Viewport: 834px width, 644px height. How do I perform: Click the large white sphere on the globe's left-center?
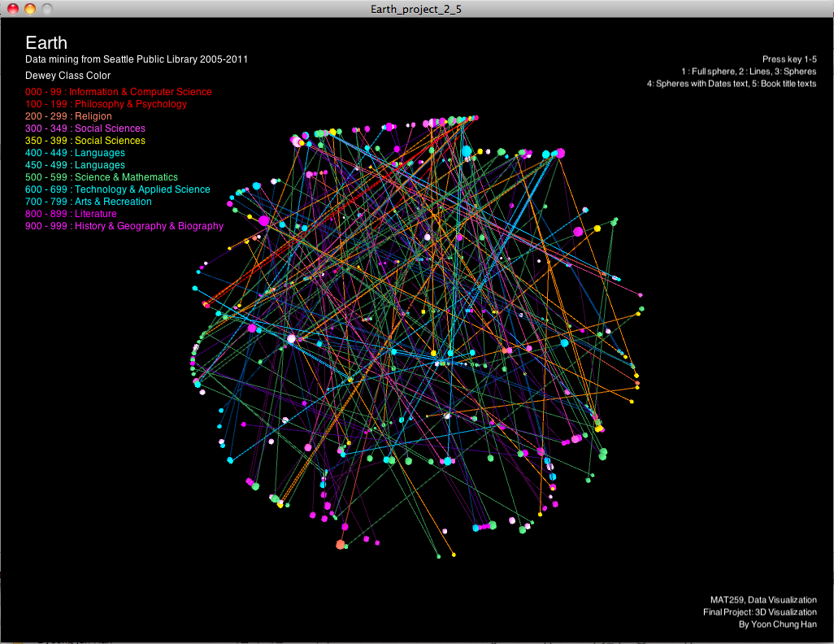click(x=291, y=338)
